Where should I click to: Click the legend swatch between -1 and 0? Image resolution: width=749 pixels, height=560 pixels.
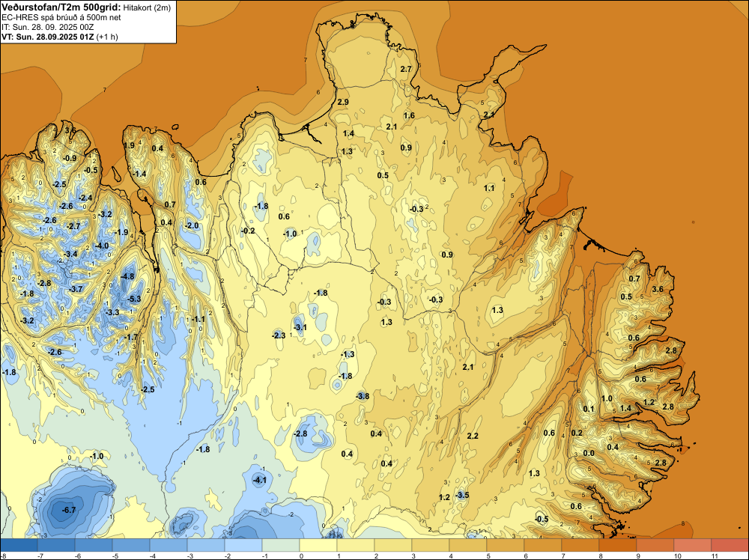(x=281, y=545)
